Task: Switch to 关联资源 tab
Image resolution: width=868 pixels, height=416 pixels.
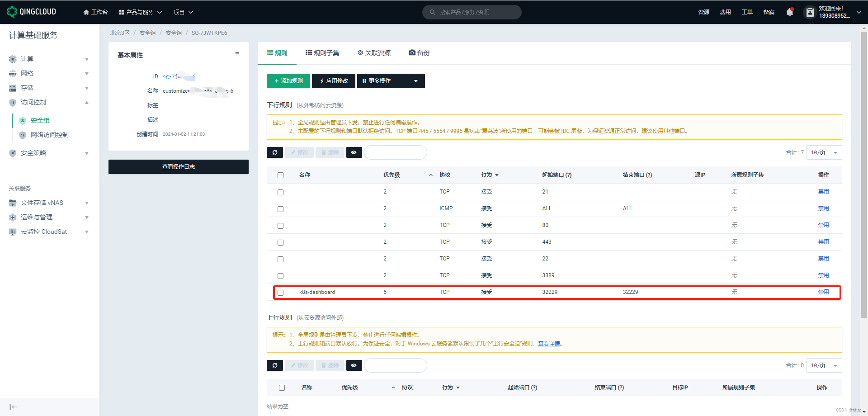Action: tap(374, 53)
